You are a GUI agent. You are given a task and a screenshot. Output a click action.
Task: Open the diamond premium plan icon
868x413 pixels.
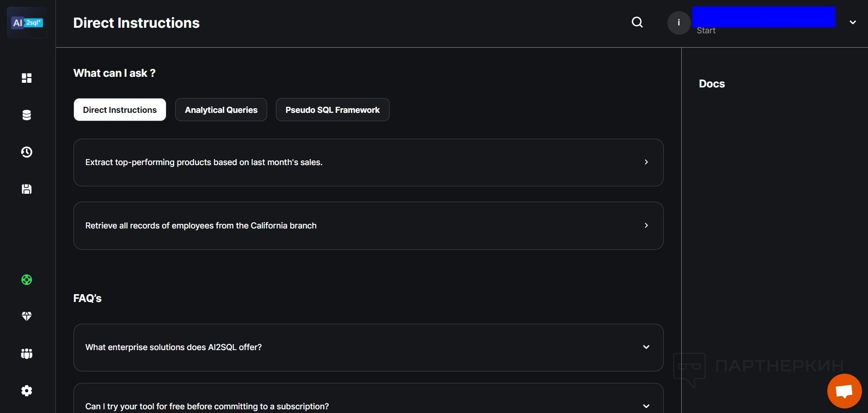point(27,316)
